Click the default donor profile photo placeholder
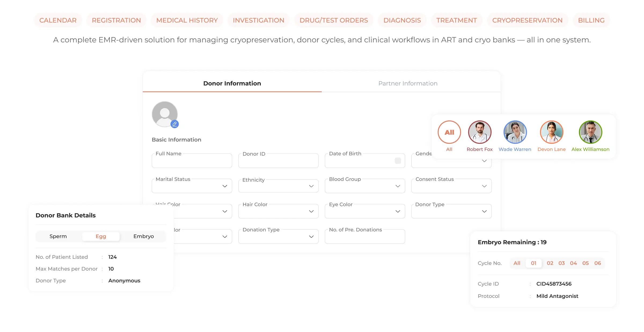The height and width of the screenshot is (332, 644). coord(164,114)
